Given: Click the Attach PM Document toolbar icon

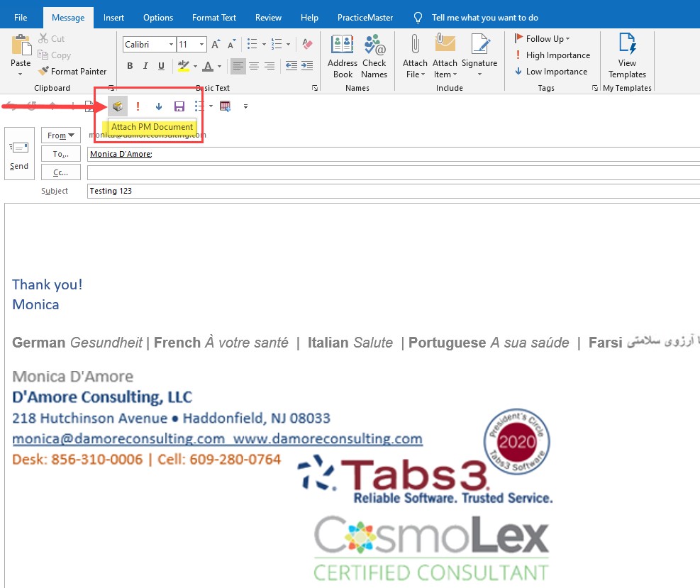Looking at the screenshot, I should pos(118,106).
